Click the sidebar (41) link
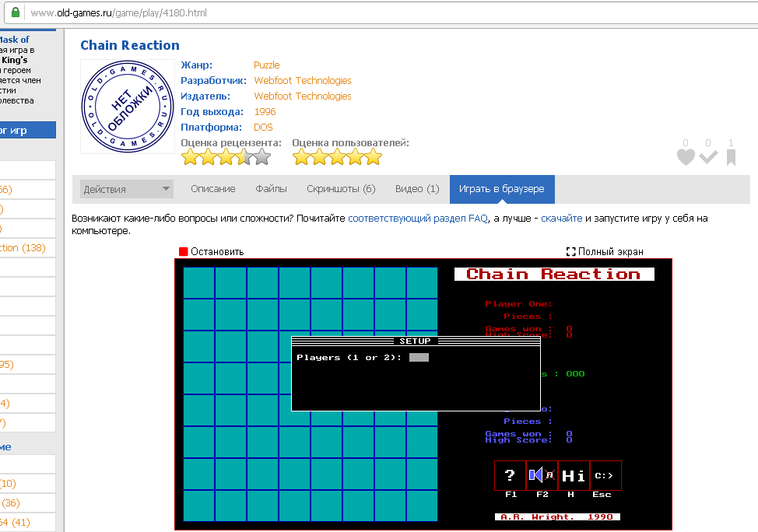This screenshot has height=532, width=758. 15,522
